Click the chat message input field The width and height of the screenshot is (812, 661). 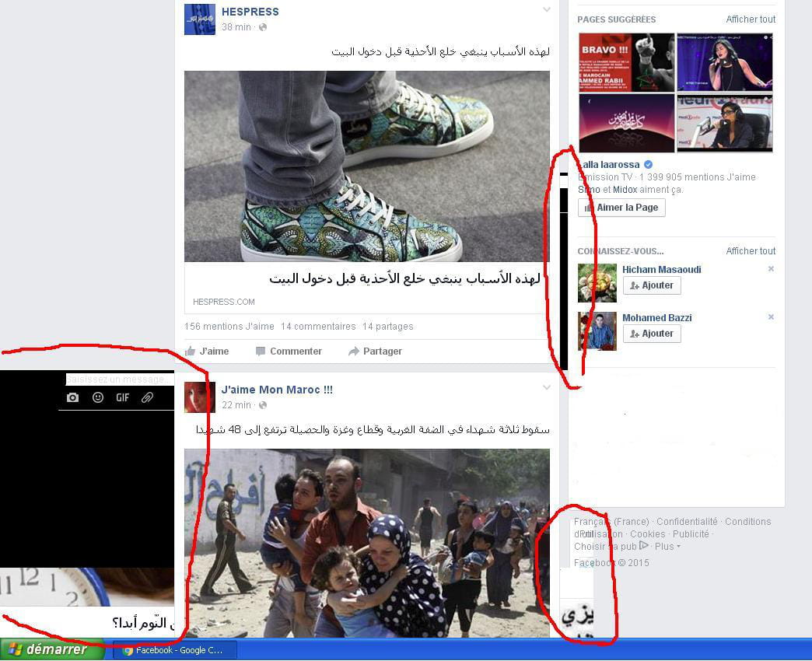(x=120, y=379)
